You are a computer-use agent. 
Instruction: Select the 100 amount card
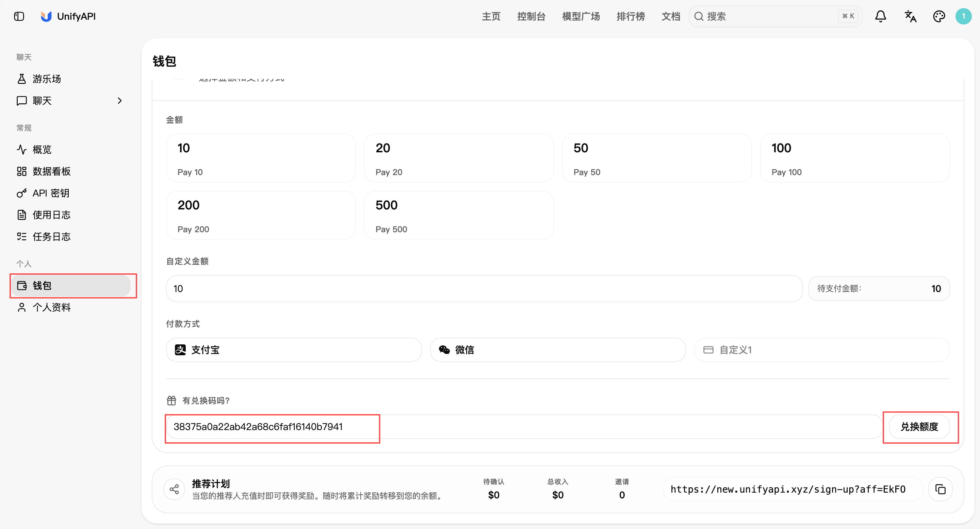855,158
